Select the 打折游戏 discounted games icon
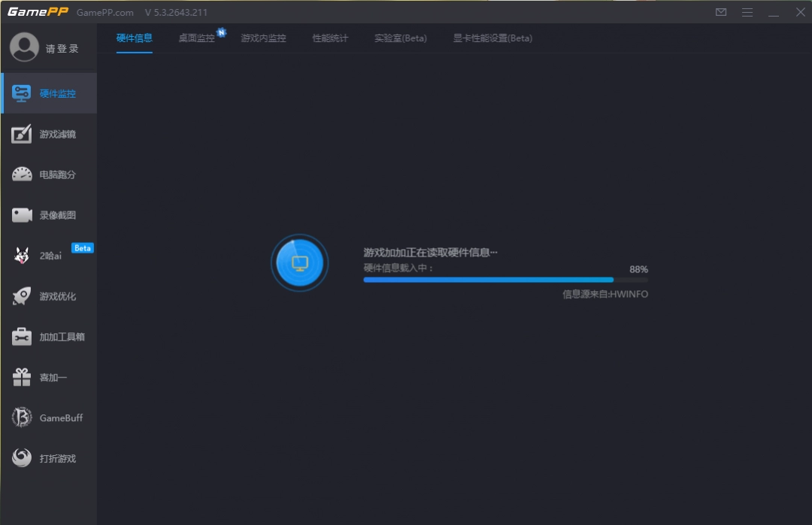 coord(48,458)
